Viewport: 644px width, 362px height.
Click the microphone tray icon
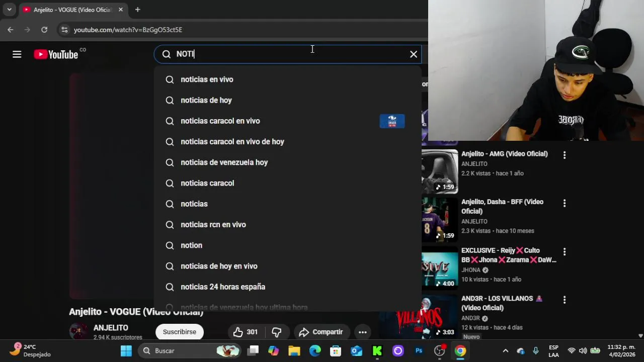pos(536,351)
